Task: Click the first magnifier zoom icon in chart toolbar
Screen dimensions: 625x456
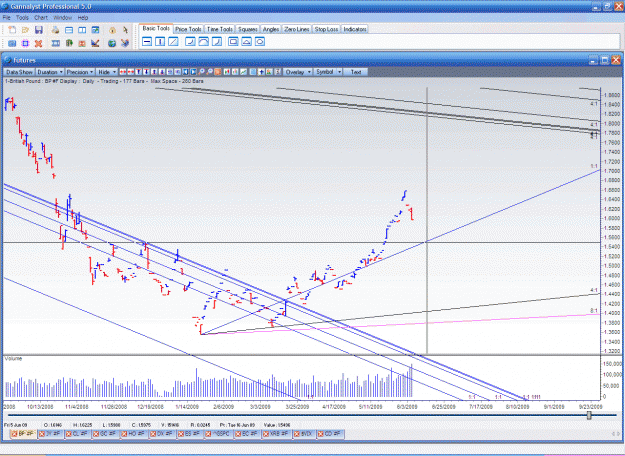Action: tap(201, 72)
